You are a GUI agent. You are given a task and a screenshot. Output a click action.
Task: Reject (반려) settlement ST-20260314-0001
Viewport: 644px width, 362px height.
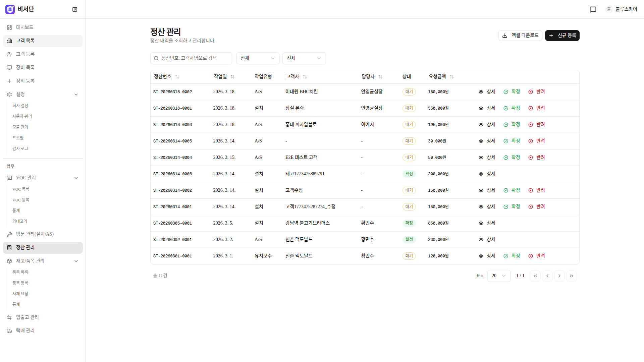pyautogui.click(x=536, y=207)
